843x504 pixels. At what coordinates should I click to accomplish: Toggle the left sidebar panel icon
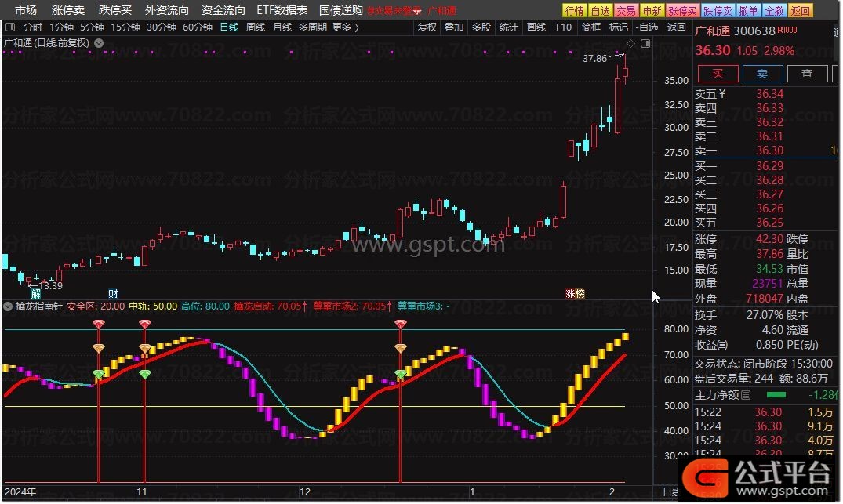[9, 27]
